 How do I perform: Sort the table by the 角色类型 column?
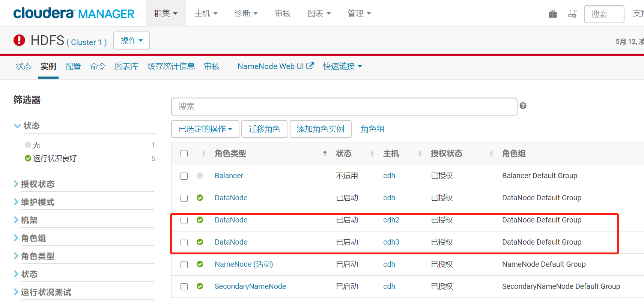tap(230, 153)
